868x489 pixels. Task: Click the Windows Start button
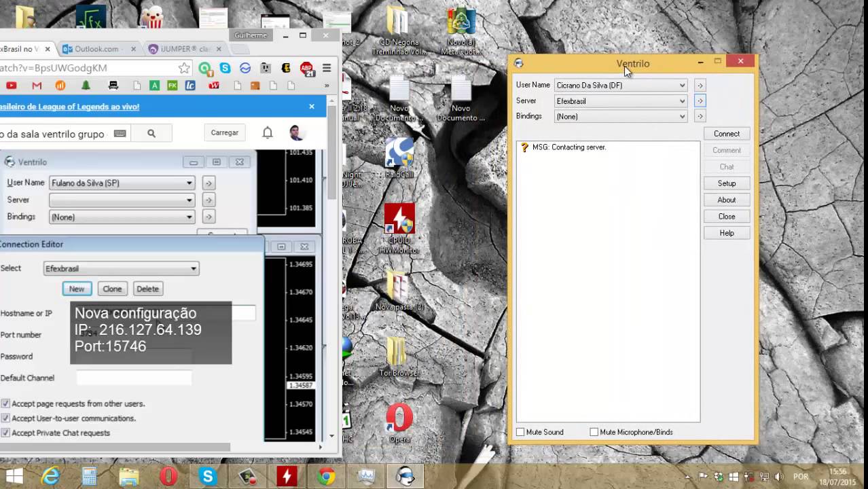click(x=14, y=476)
